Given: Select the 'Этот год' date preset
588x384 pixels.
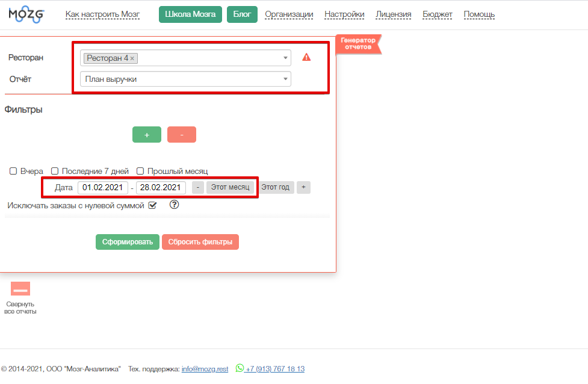Looking at the screenshot, I should (x=275, y=187).
